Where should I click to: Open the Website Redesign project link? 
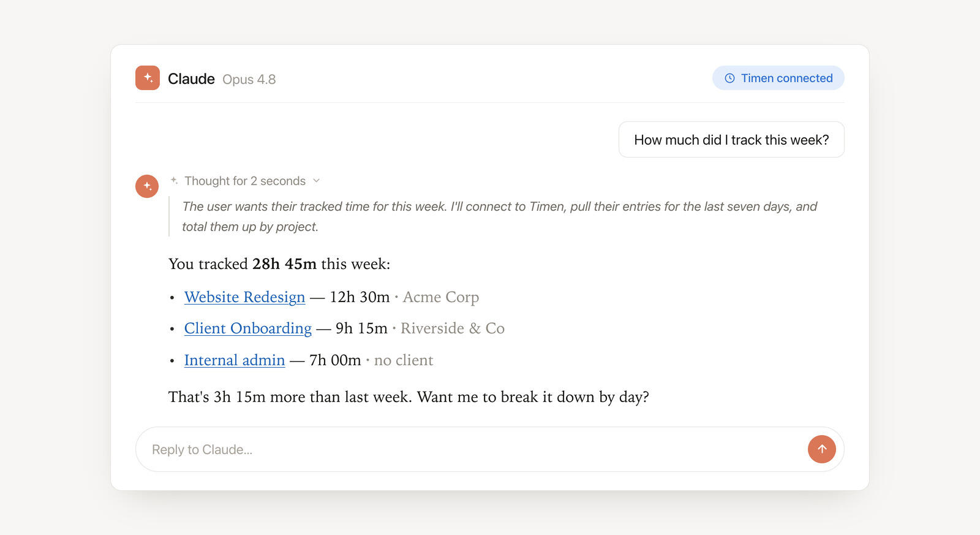[244, 297]
